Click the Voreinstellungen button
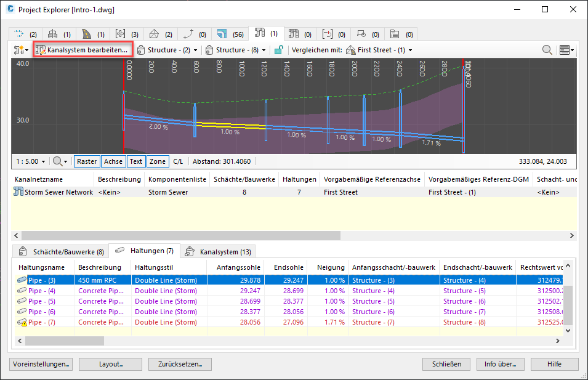 coord(40,364)
